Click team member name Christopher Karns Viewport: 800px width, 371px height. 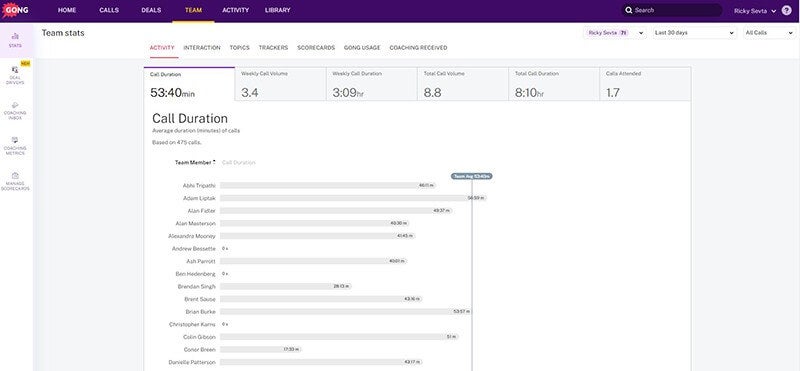pos(192,325)
